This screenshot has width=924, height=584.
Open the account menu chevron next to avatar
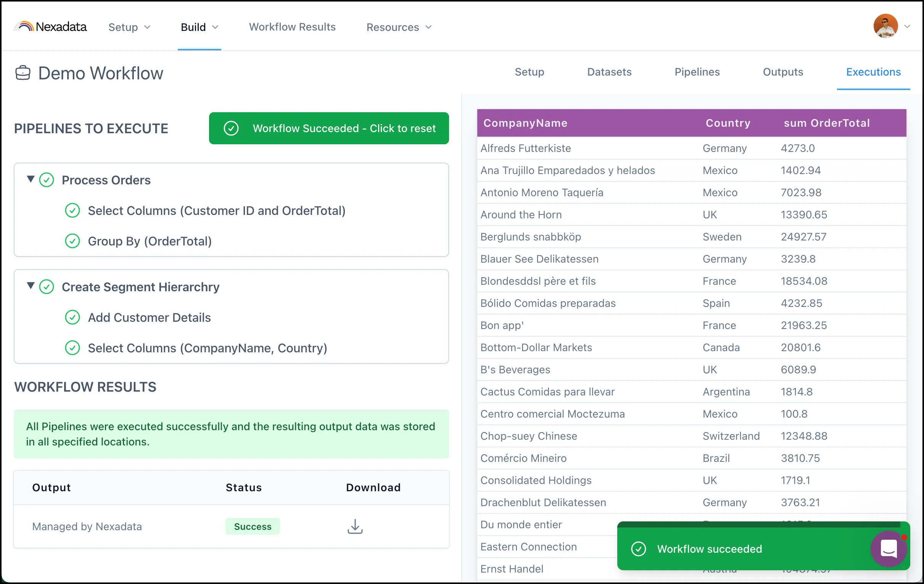(x=907, y=26)
